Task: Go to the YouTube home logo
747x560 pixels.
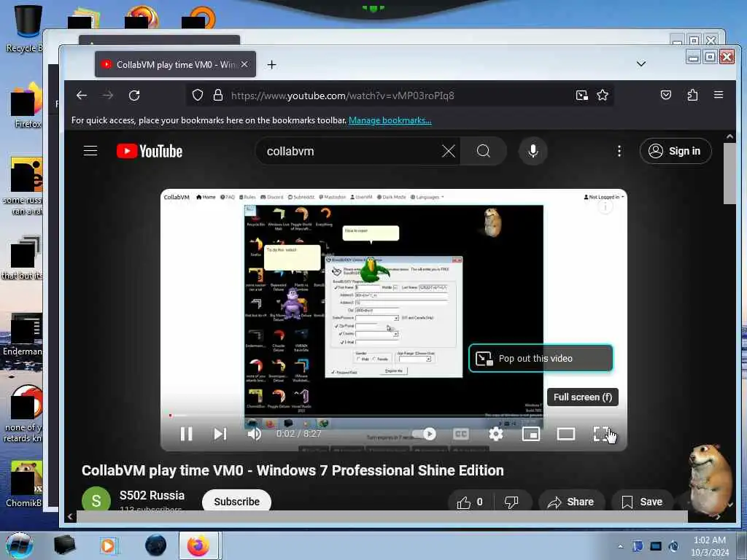Action: click(150, 152)
